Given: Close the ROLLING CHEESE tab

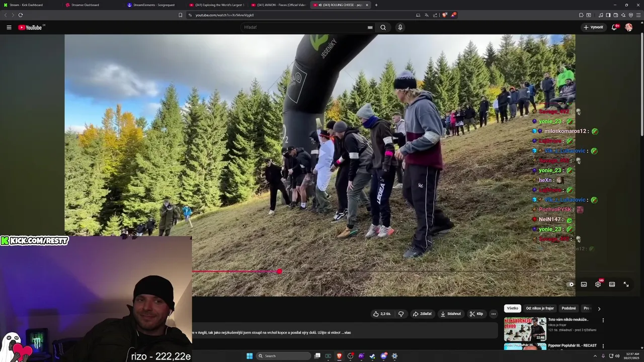Looking at the screenshot, I should pyautogui.click(x=367, y=5).
